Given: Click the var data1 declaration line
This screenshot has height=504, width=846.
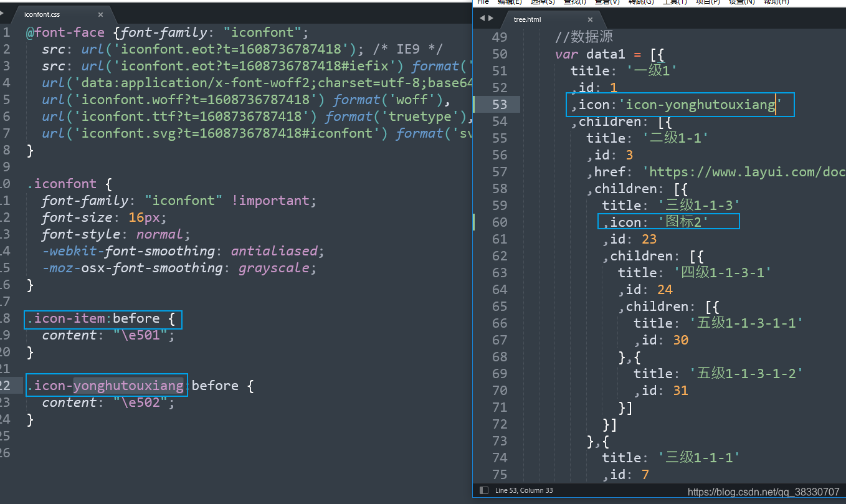Looking at the screenshot, I should [610, 54].
